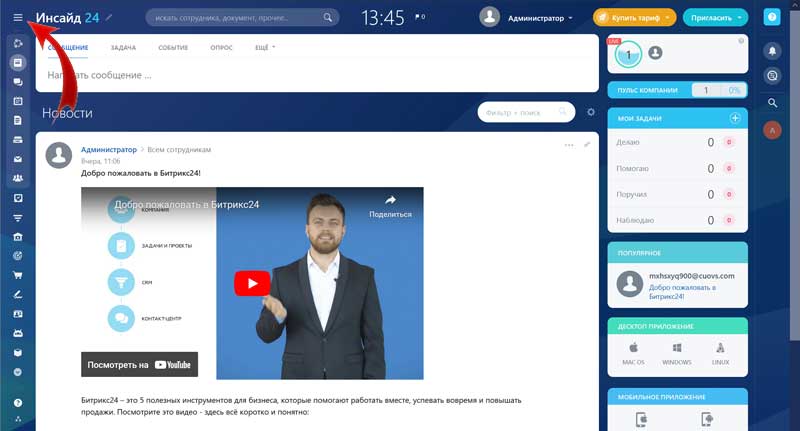Add a task with the Мои задачи plus
The height and width of the screenshot is (431, 800).
point(735,118)
